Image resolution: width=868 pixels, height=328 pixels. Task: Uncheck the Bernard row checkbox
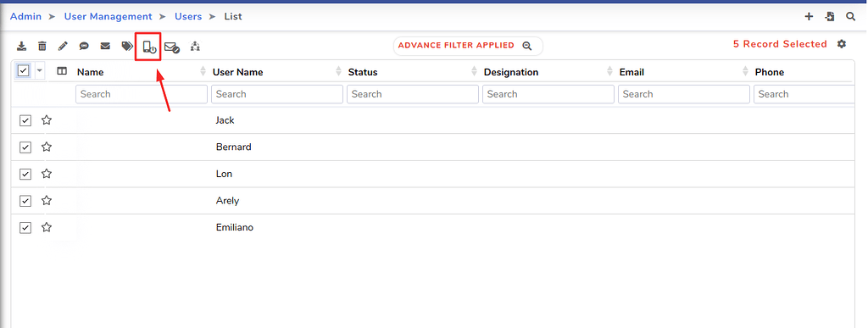pos(25,147)
